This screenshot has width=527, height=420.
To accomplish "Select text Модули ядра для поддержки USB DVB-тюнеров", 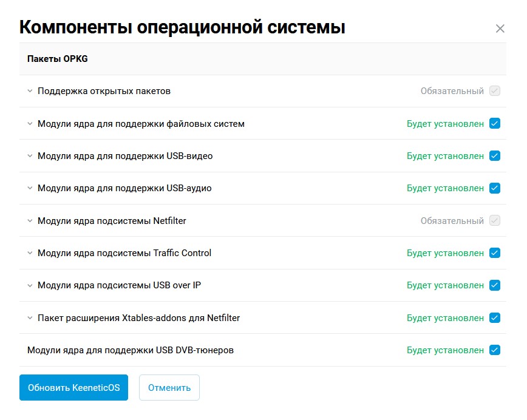I will 131,350.
